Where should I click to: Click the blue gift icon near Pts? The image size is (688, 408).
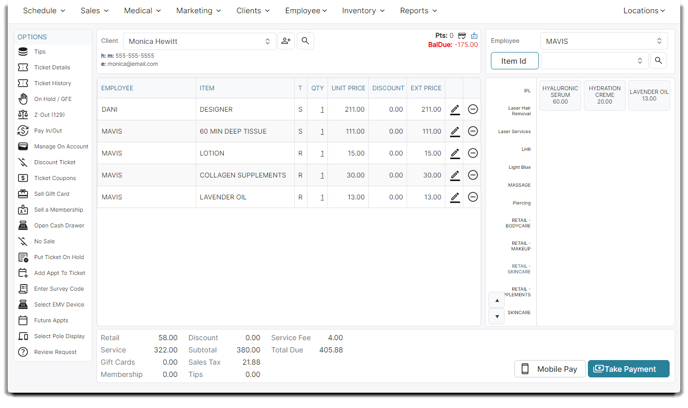tap(474, 36)
